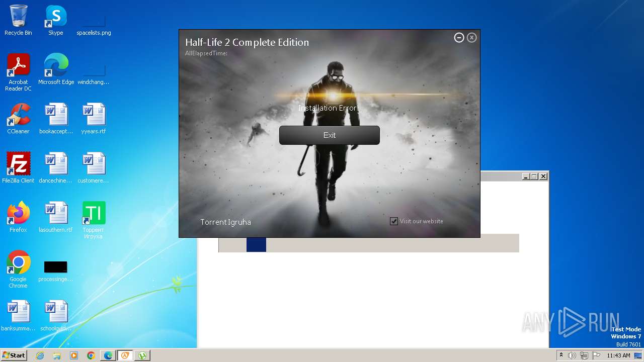
Task: Select the FileZilla Client shortcut
Action: click(x=18, y=168)
